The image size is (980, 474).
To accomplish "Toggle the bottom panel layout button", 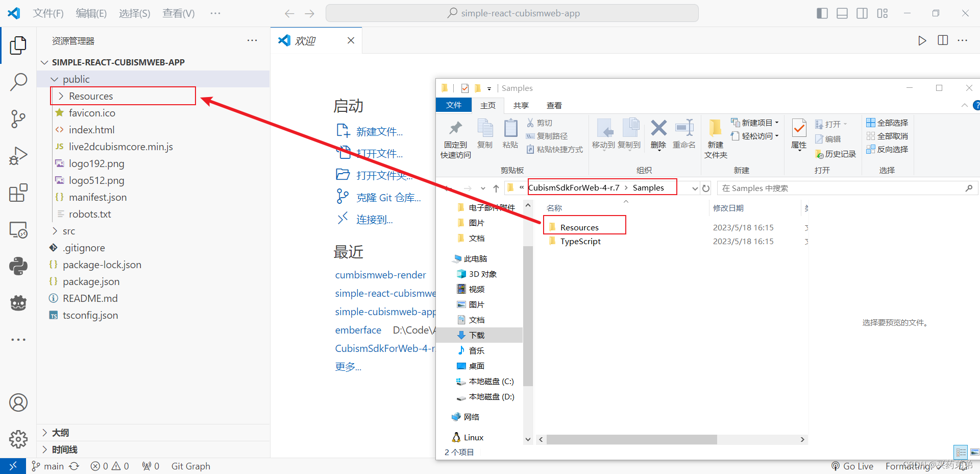I will click(842, 13).
